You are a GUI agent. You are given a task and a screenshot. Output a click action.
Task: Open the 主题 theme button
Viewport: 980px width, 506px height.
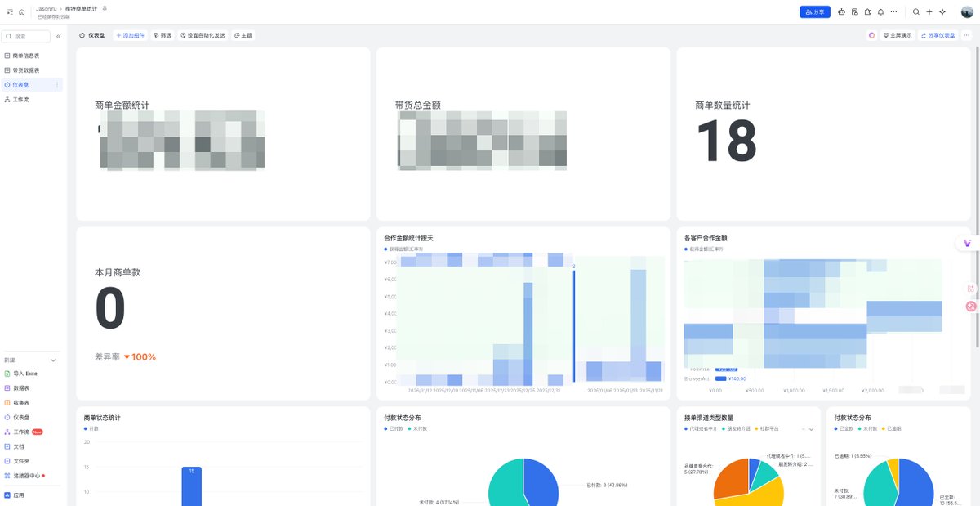click(x=243, y=35)
